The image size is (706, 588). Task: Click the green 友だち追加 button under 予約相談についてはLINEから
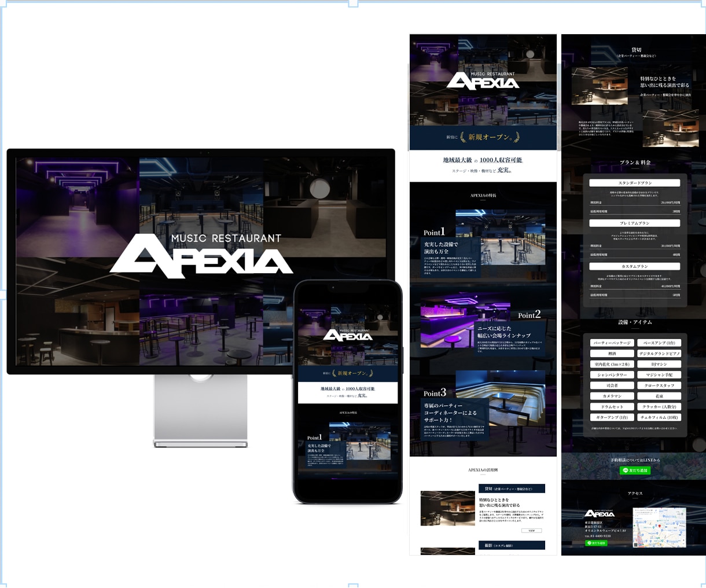click(x=635, y=471)
